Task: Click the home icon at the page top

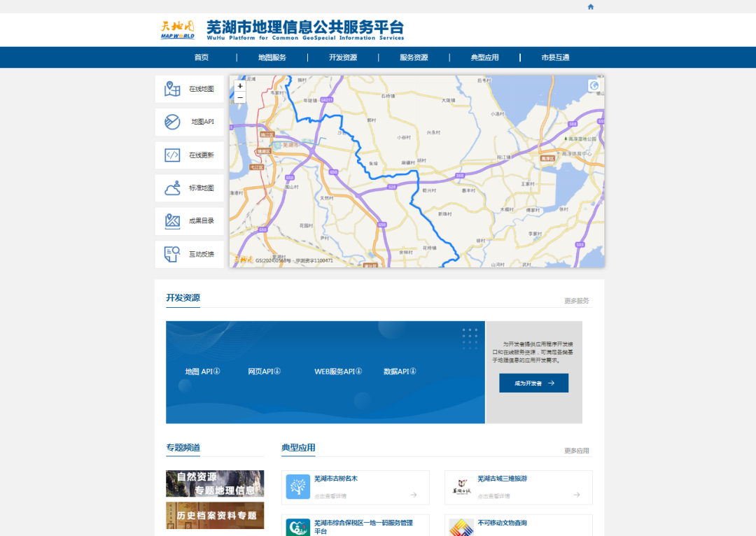Action: pos(591,7)
